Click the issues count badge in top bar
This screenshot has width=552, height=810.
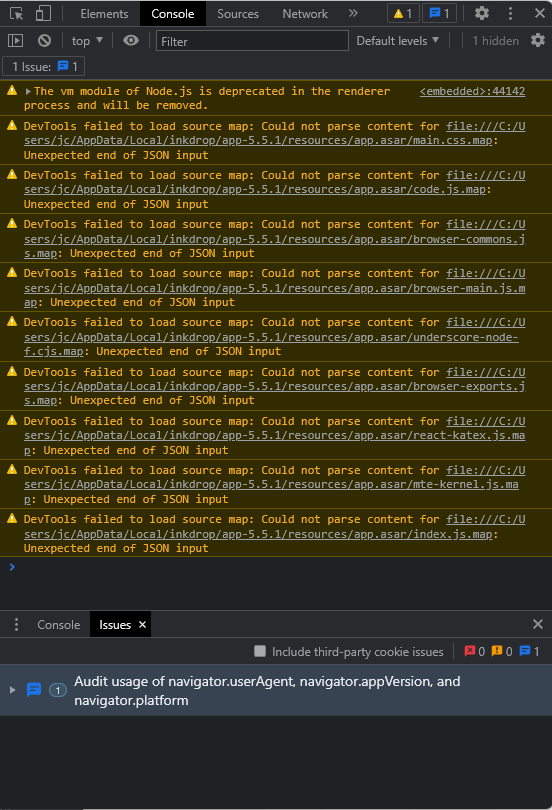click(x=439, y=13)
